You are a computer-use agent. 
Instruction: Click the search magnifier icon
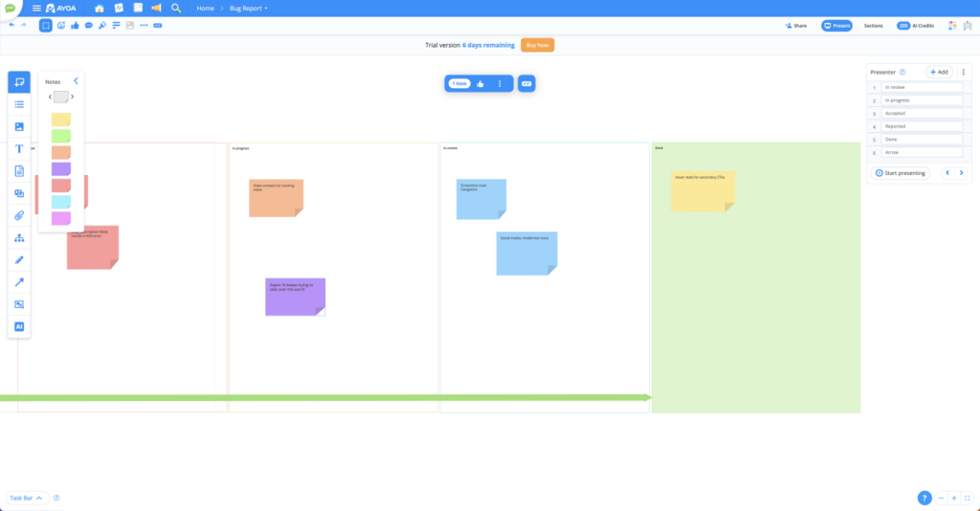coord(176,8)
